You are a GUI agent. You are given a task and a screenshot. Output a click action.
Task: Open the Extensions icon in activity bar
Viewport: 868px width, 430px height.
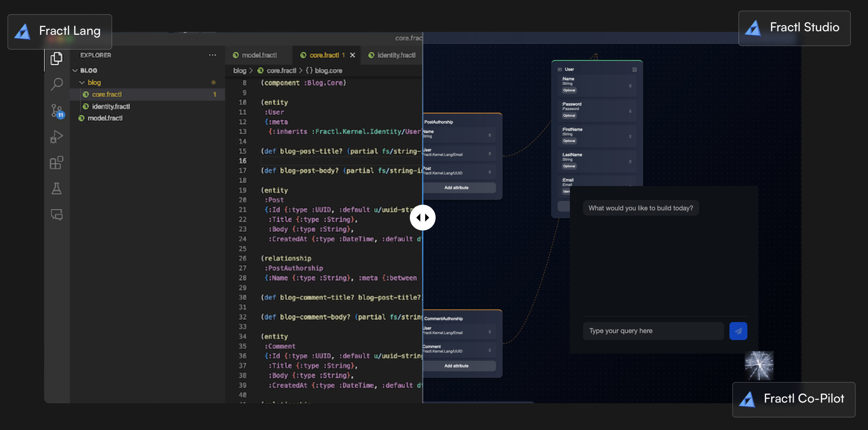click(x=56, y=162)
